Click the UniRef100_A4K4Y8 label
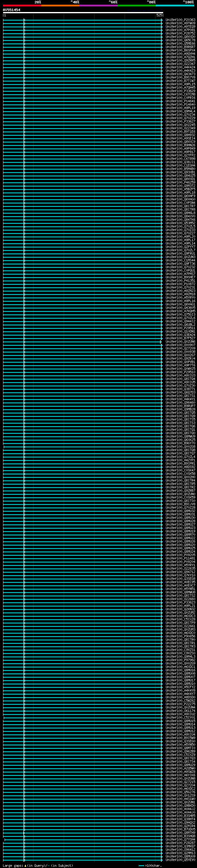Viewport: 197px width, 868px height. tap(180, 690)
